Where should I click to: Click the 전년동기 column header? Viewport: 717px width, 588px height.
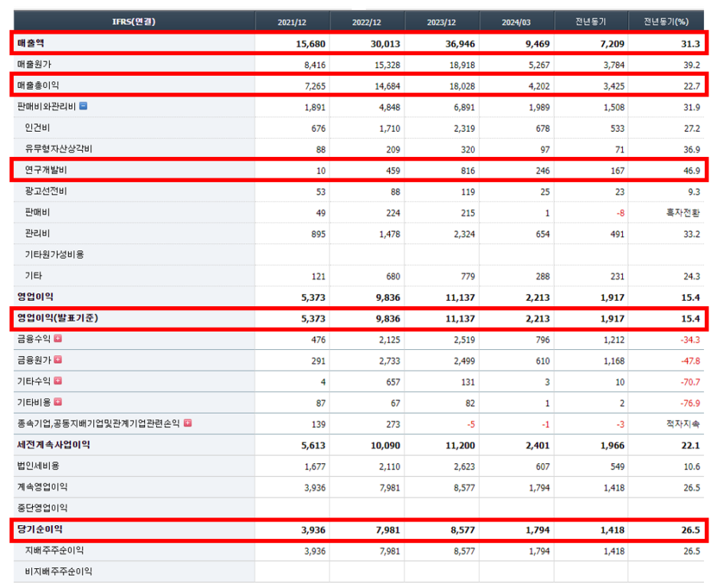coord(591,21)
